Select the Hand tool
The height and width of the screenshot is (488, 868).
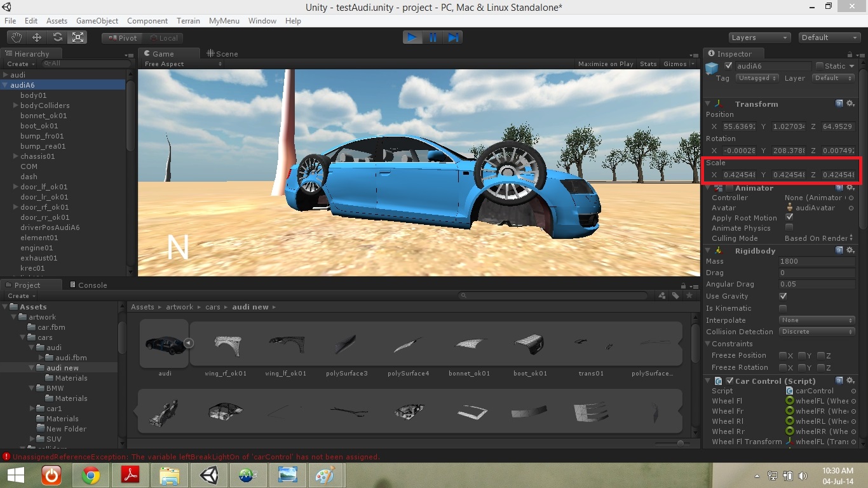coord(17,37)
